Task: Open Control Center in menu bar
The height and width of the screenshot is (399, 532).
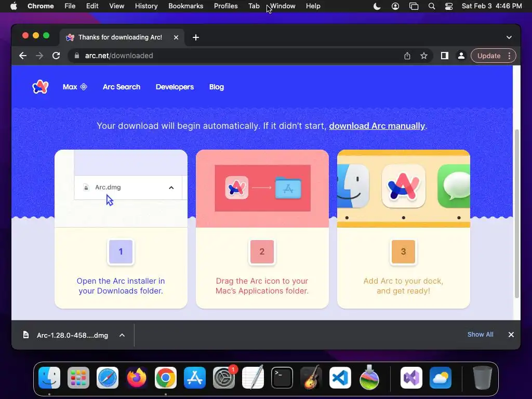Action: (x=448, y=6)
